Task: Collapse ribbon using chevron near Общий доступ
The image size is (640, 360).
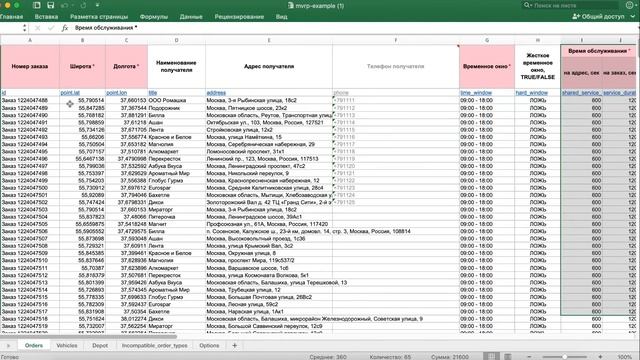Action: [x=633, y=16]
